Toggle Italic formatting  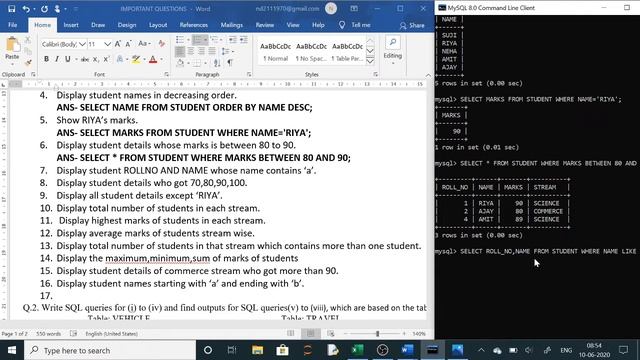57,59
